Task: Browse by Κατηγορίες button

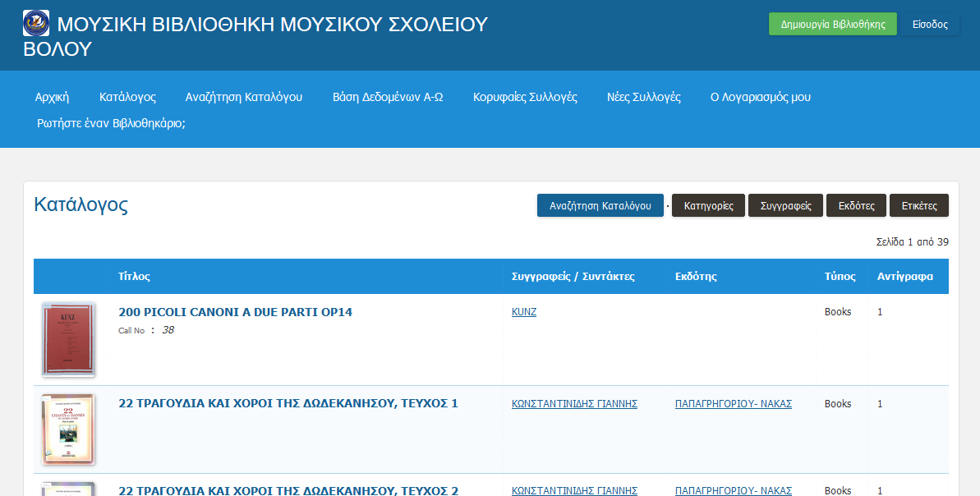Action: point(708,206)
